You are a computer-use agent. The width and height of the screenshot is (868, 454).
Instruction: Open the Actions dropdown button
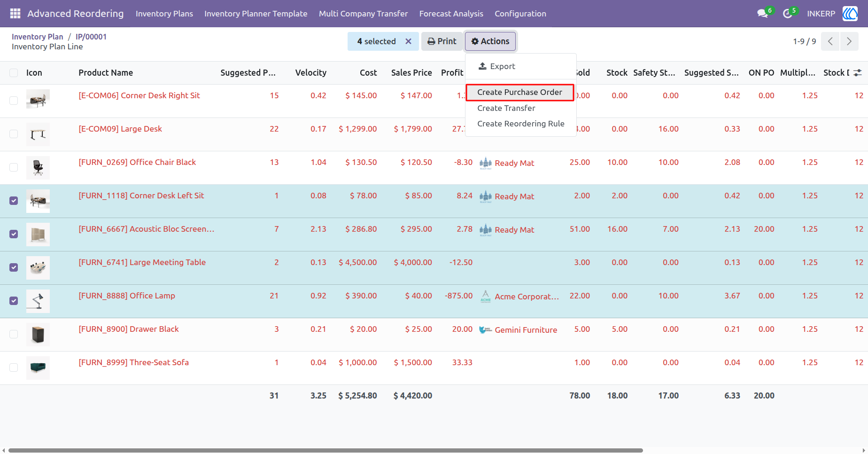click(x=490, y=41)
